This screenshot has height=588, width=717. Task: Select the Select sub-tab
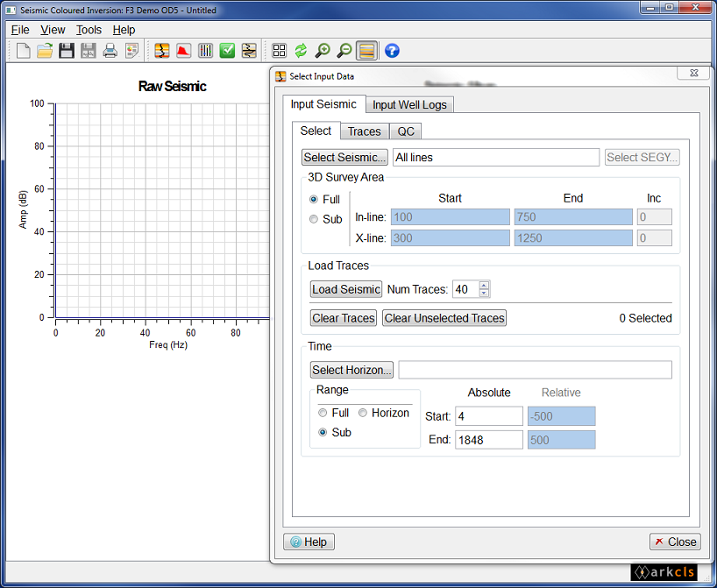[316, 131]
